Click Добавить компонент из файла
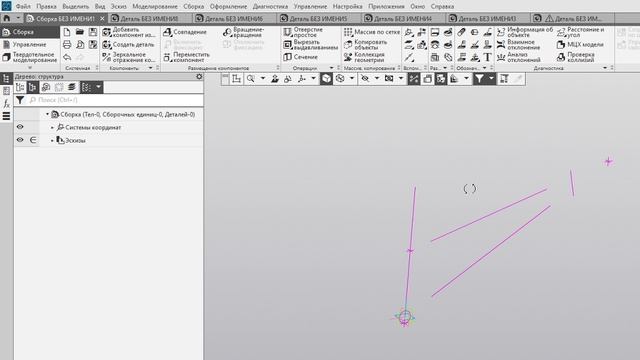 129,32
